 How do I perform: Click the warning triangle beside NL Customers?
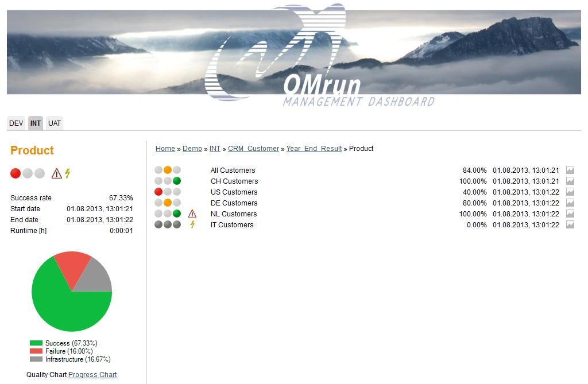193,213
